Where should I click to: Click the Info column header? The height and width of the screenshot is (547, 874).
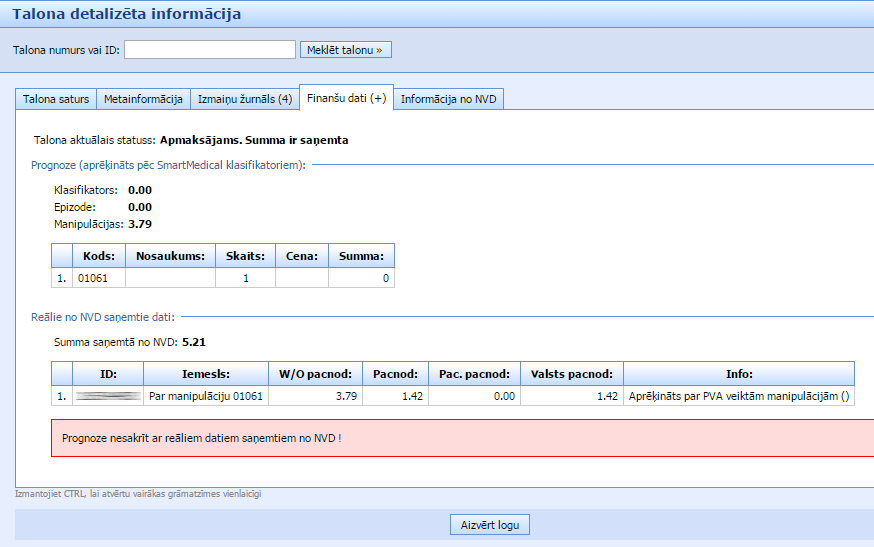738,373
